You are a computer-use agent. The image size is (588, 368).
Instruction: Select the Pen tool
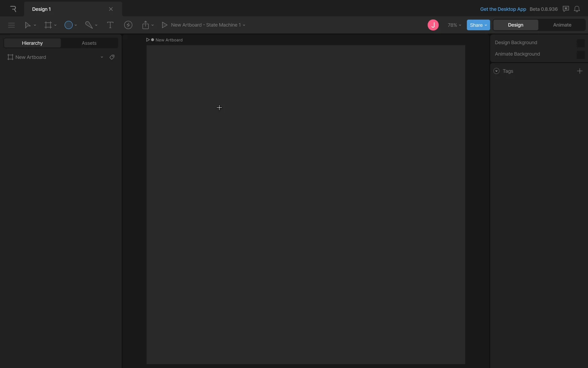coord(89,25)
